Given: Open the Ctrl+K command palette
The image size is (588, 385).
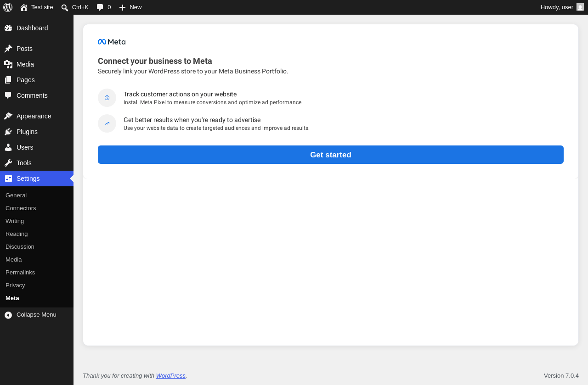Looking at the screenshot, I should pos(75,7).
